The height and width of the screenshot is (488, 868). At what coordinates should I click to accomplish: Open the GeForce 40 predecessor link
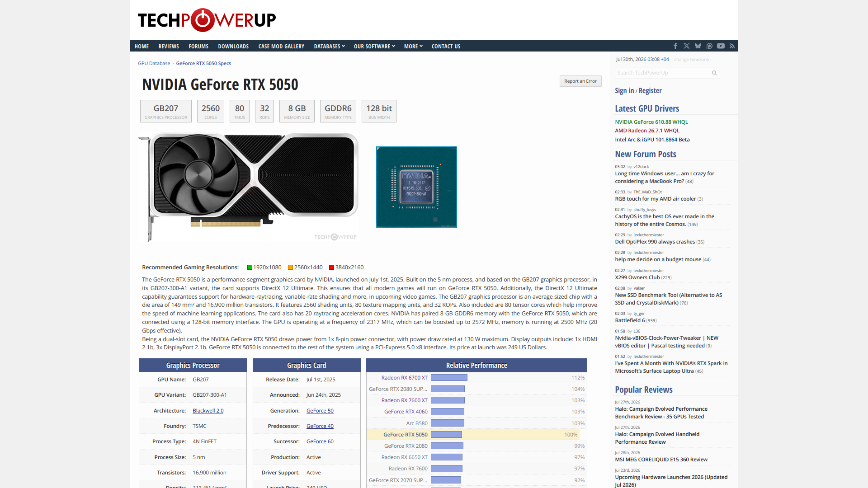[x=320, y=426]
